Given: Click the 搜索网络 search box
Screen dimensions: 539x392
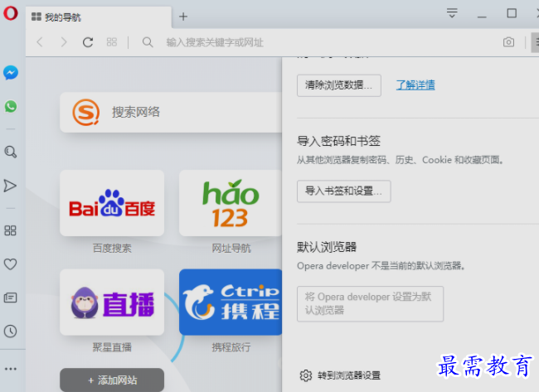Looking at the screenshot, I should point(171,113).
